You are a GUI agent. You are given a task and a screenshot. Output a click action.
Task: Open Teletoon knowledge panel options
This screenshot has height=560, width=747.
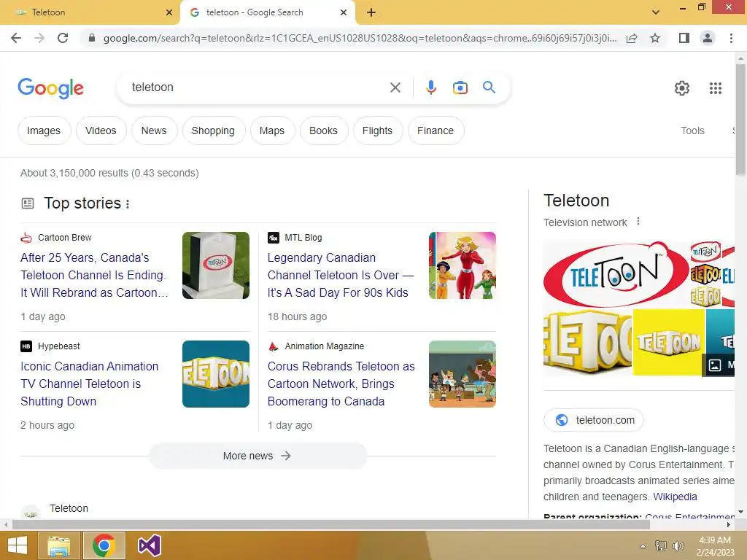click(638, 222)
